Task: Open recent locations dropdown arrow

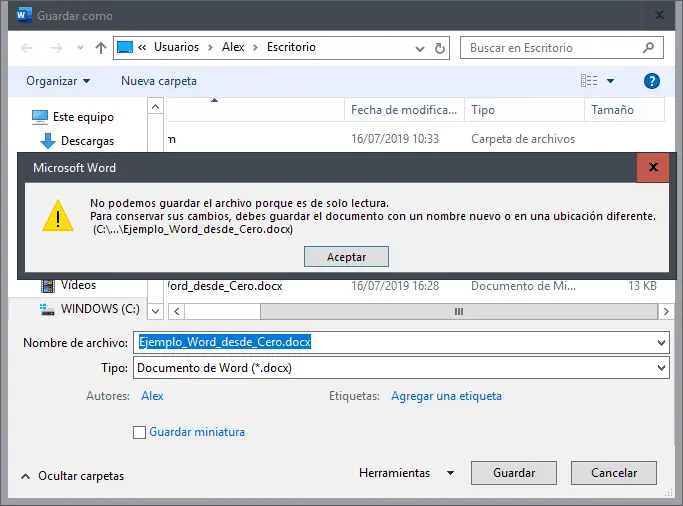Action: click(x=80, y=47)
